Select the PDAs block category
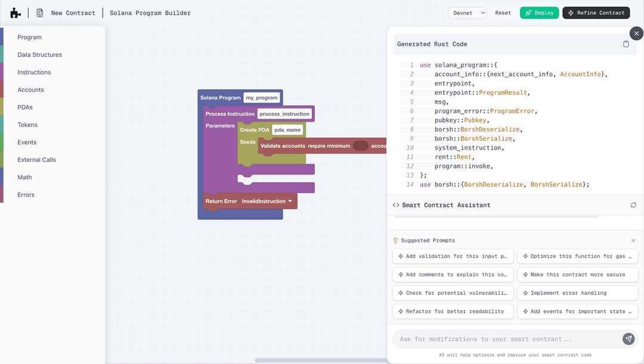This screenshot has height=364, width=644. tap(25, 107)
